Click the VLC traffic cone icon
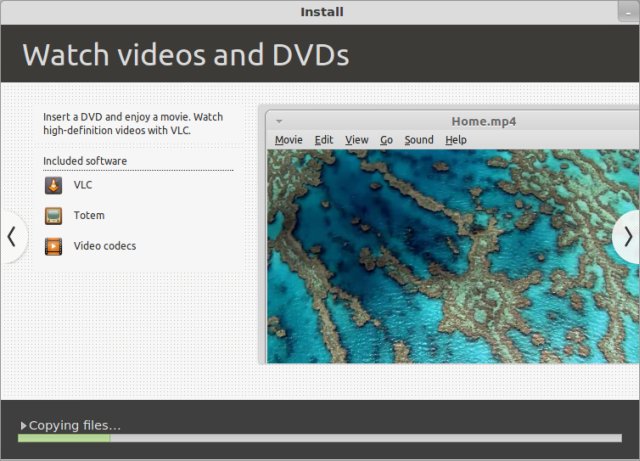The image size is (640, 461). (53, 185)
